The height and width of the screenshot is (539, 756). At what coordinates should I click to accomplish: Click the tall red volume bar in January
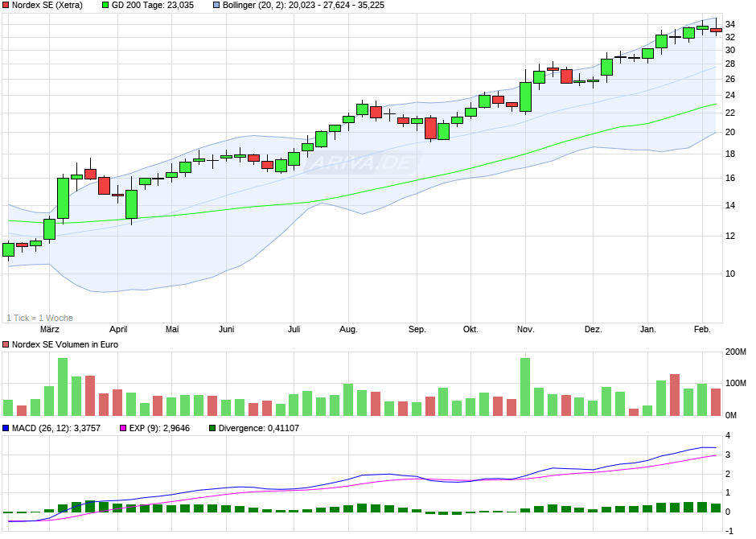(x=675, y=395)
